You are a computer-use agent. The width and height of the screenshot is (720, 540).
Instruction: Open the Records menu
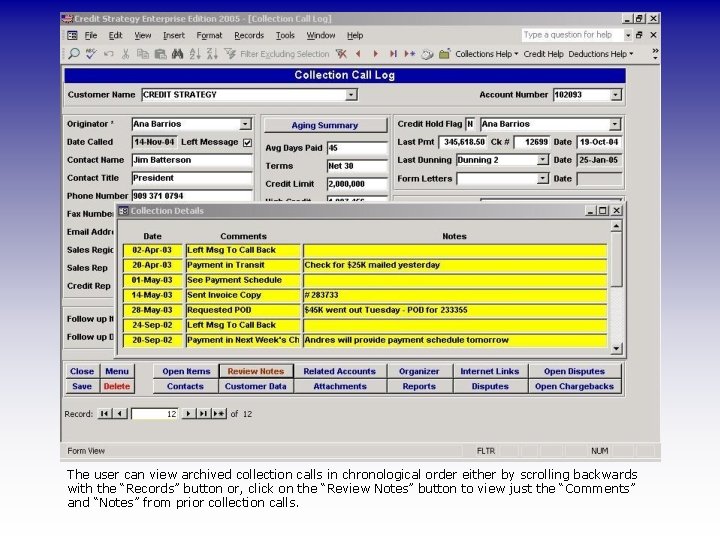(249, 35)
